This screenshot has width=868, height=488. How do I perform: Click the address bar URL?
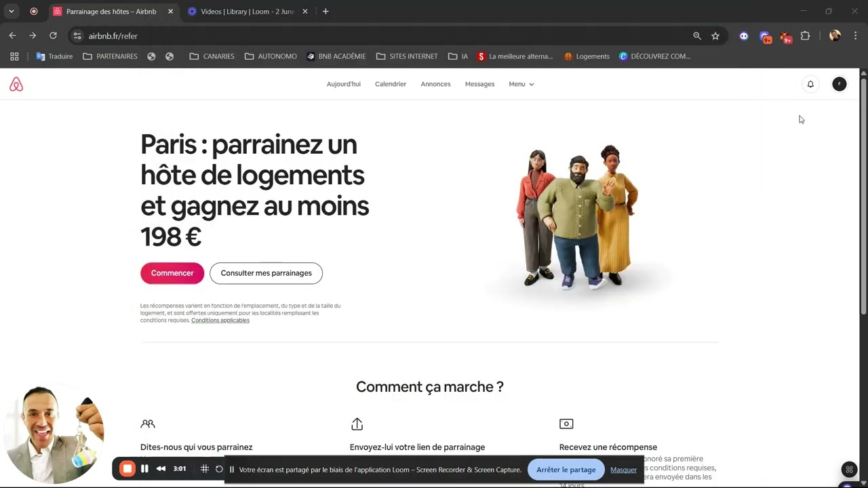(113, 36)
